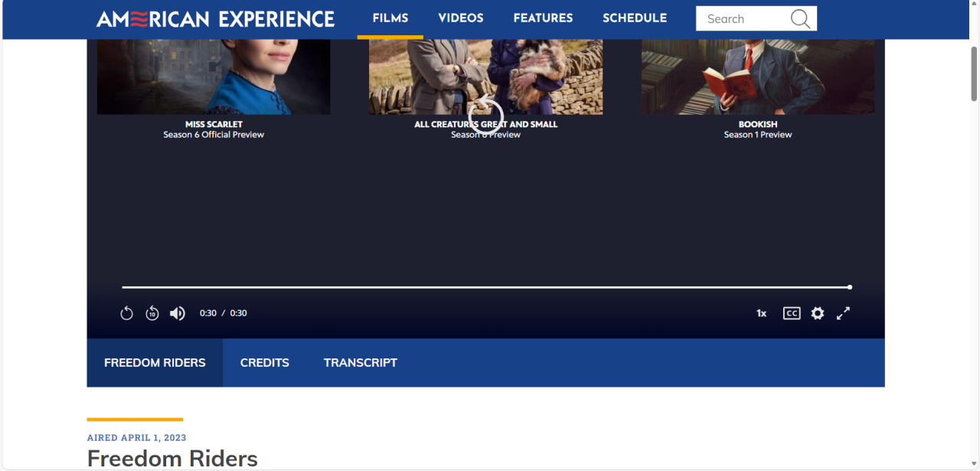Go to Features section
Screen dimensions: 980x471
543,18
